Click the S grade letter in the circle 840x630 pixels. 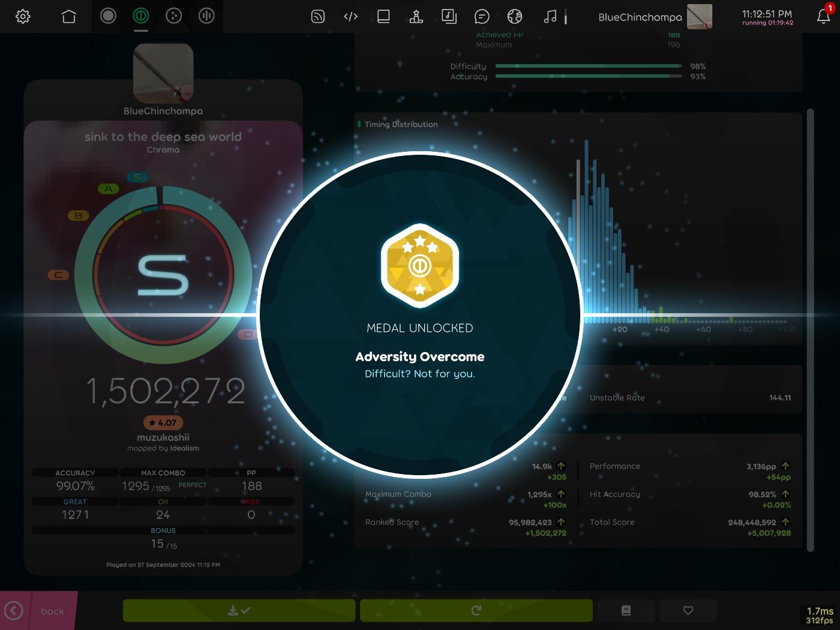(163, 275)
